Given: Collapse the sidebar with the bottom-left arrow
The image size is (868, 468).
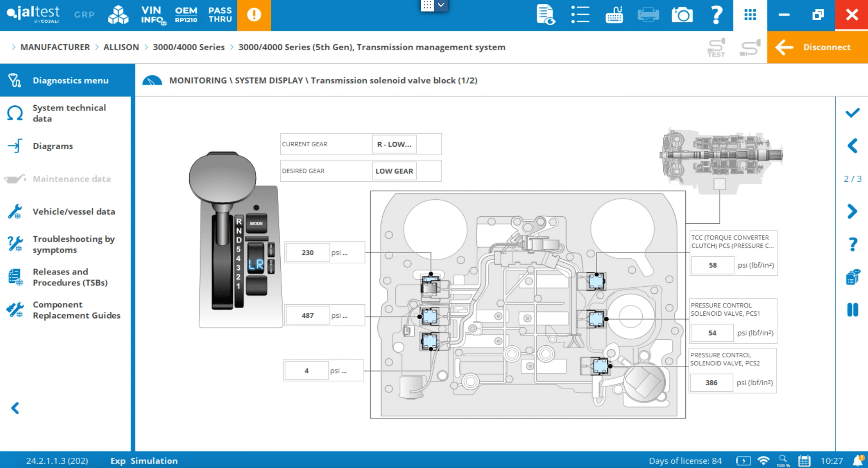Looking at the screenshot, I should pyautogui.click(x=15, y=408).
